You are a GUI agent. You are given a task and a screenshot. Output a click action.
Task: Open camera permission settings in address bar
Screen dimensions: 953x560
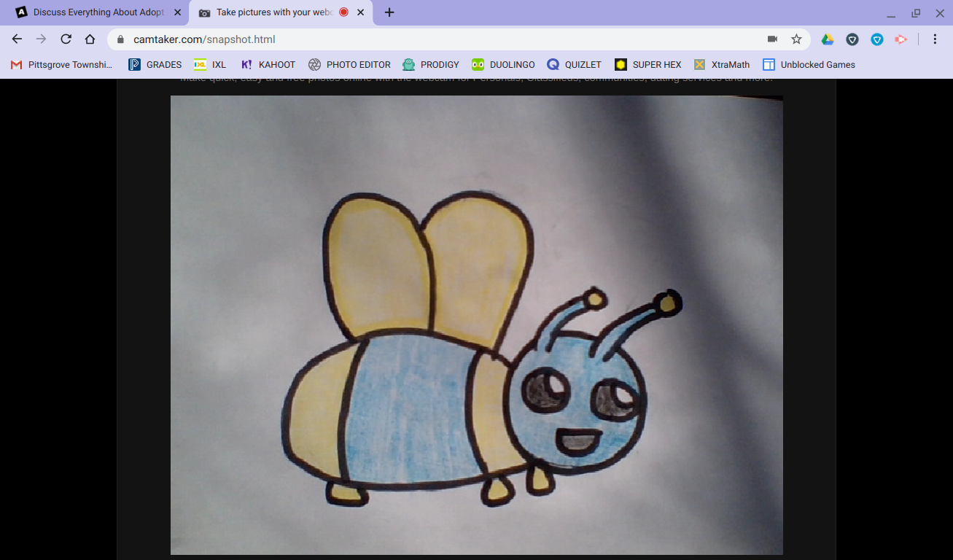(772, 39)
